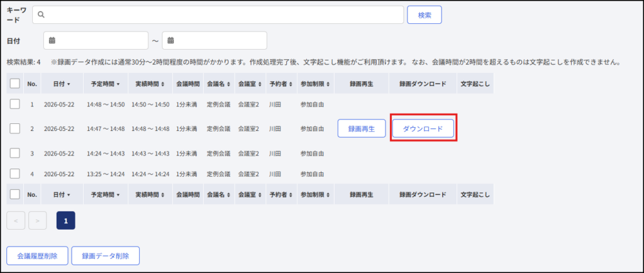Select the end date input field

click(x=214, y=40)
